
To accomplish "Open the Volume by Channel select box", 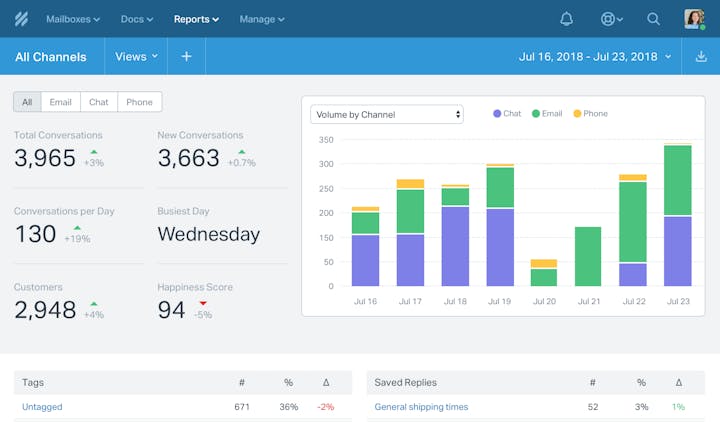I will [x=387, y=114].
